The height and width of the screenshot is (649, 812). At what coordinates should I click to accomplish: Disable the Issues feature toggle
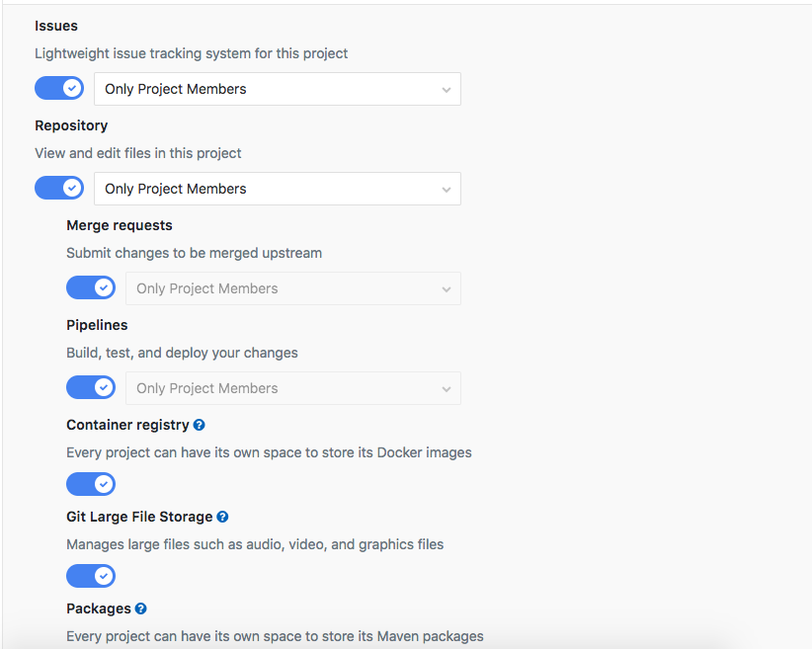pos(59,88)
